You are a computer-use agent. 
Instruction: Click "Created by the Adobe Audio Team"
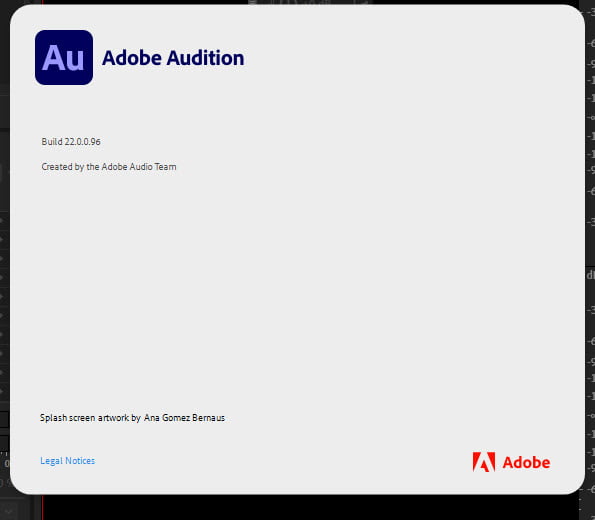tap(109, 167)
